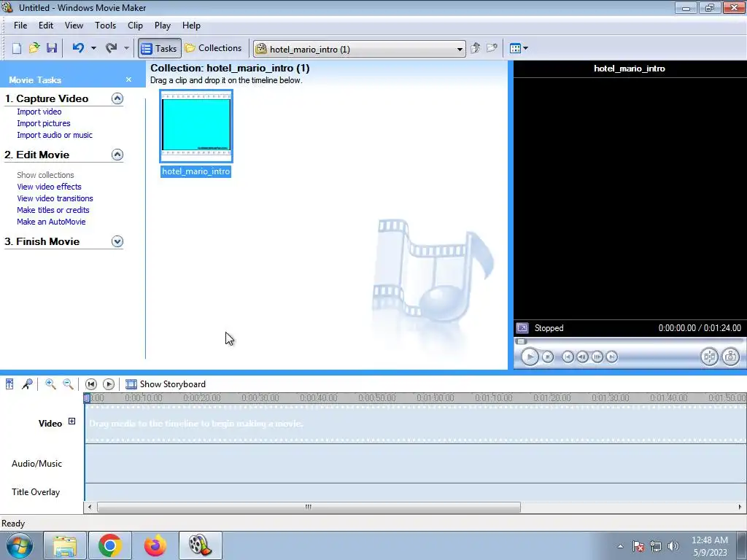This screenshot has width=747, height=560.
Task: Create a new collection folder icon
Action: (x=492, y=48)
